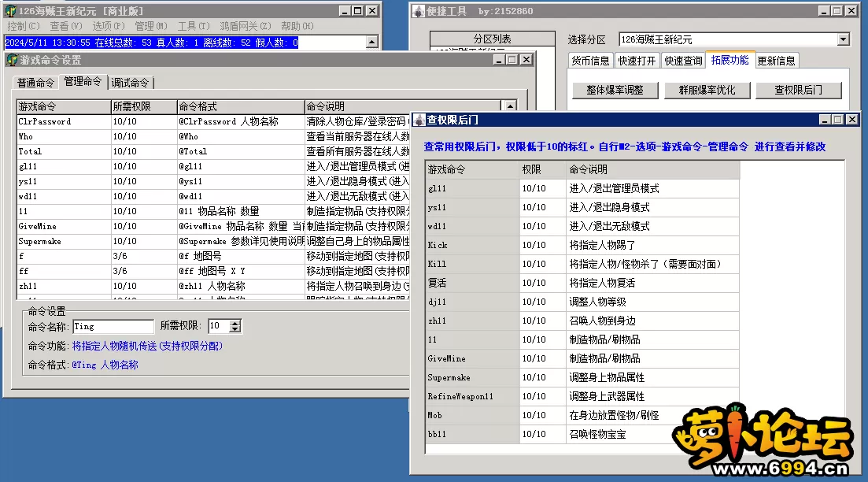
Task: Open the 管理(M) menu
Action: [x=151, y=26]
